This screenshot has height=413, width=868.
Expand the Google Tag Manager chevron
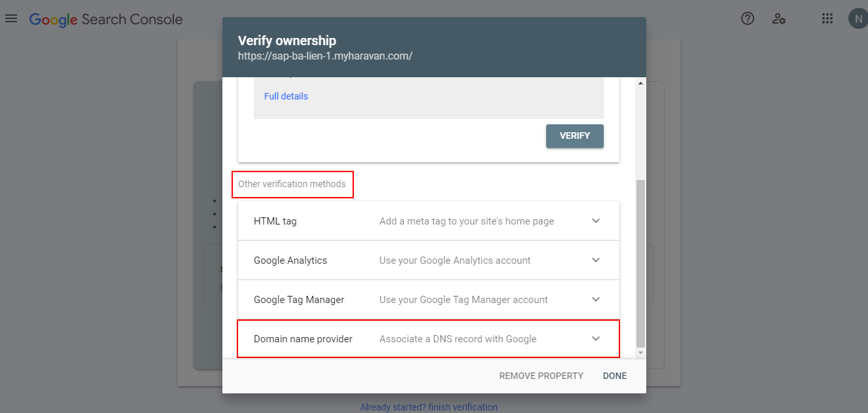(596, 300)
